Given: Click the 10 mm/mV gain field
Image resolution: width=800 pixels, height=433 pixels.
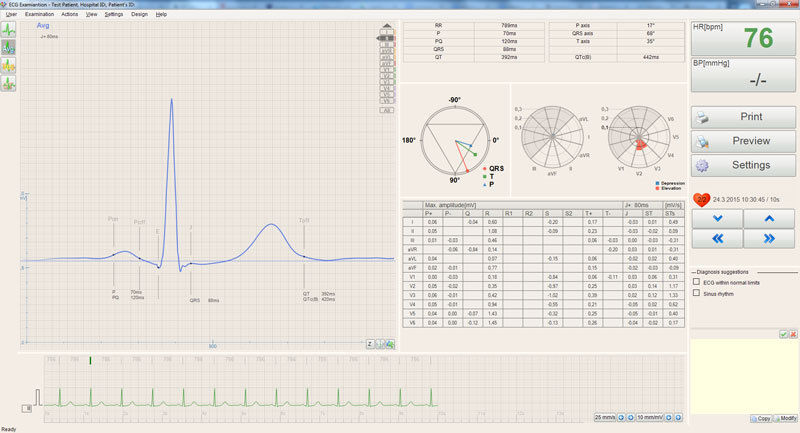Looking at the screenshot, I should [x=650, y=417].
